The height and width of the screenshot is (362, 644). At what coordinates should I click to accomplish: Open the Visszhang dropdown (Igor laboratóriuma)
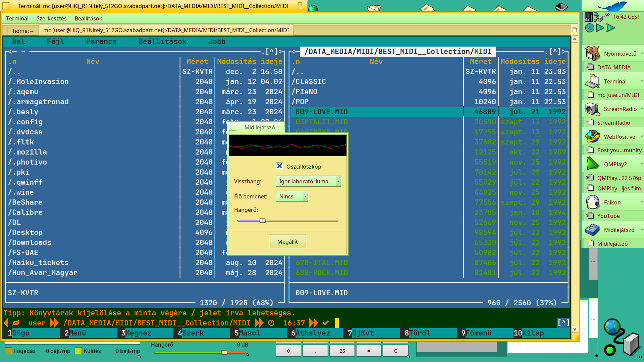tap(308, 181)
